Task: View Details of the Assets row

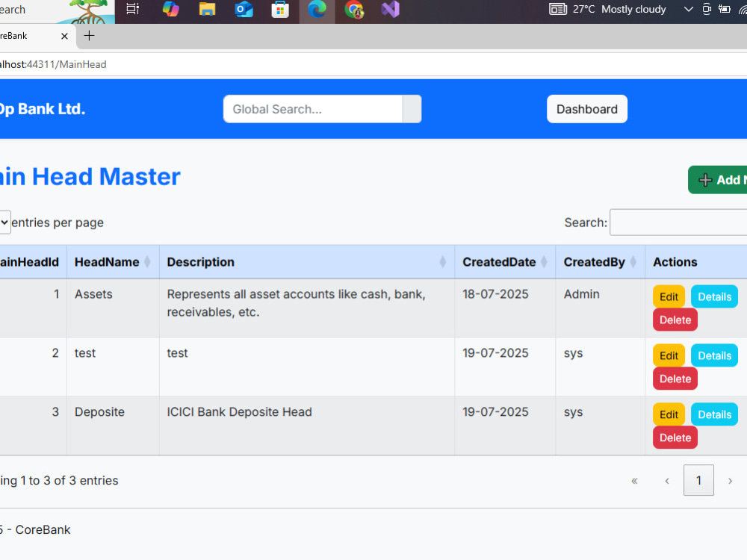Action: point(715,296)
